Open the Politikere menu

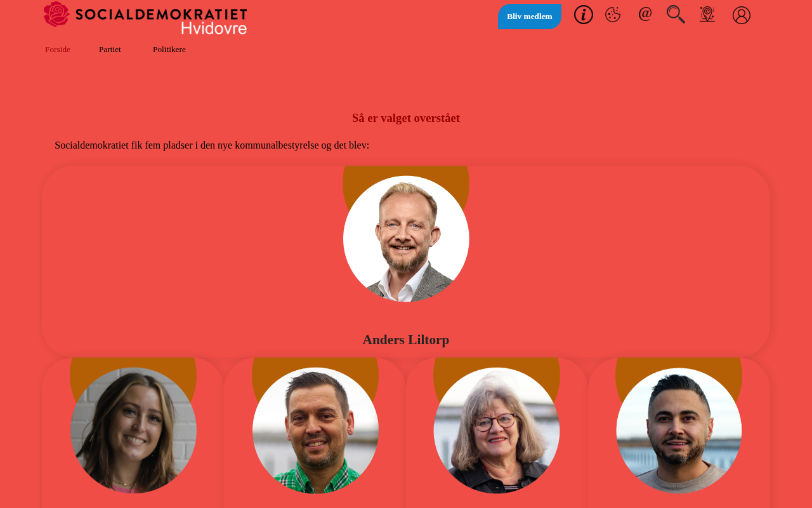point(169,50)
